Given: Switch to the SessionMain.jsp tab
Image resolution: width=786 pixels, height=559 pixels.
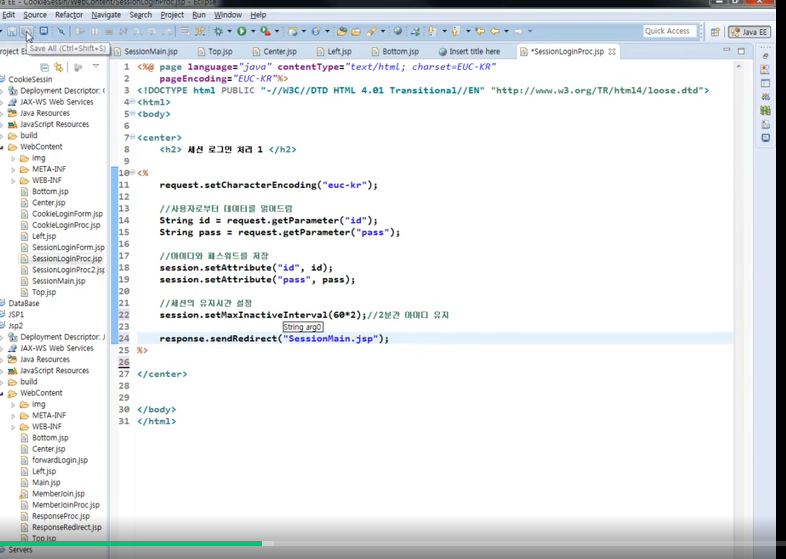Looking at the screenshot, I should coord(146,51).
